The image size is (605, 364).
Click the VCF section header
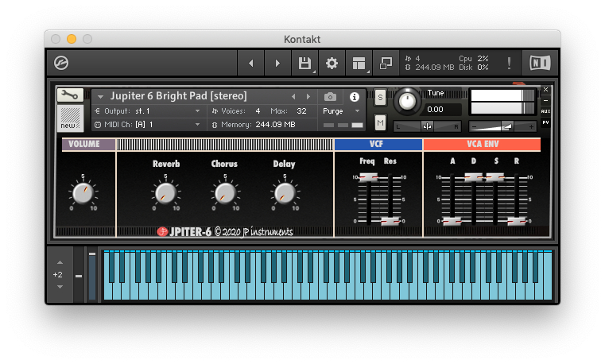(378, 144)
